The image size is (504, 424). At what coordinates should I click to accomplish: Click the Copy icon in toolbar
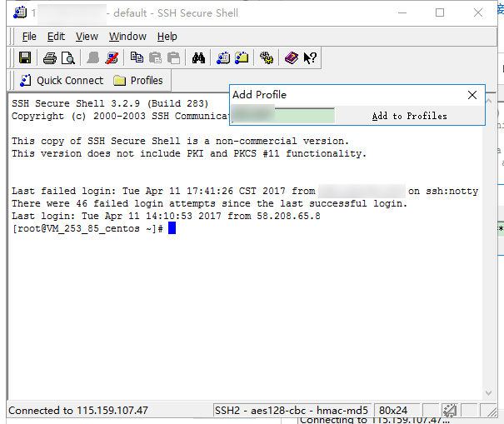137,57
